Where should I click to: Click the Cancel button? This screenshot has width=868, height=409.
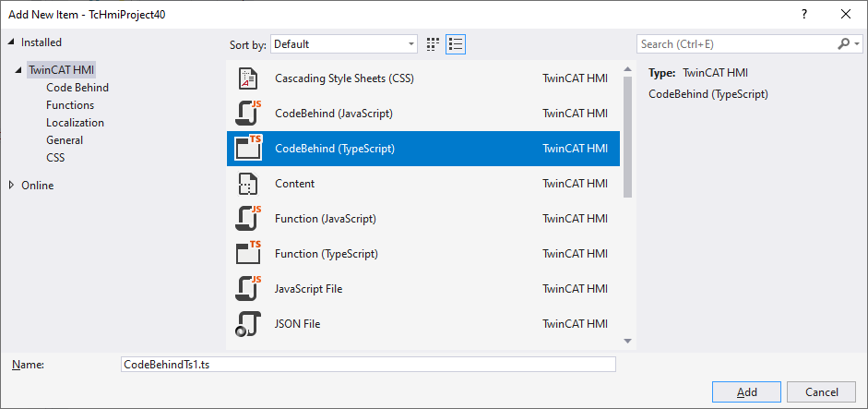click(822, 392)
